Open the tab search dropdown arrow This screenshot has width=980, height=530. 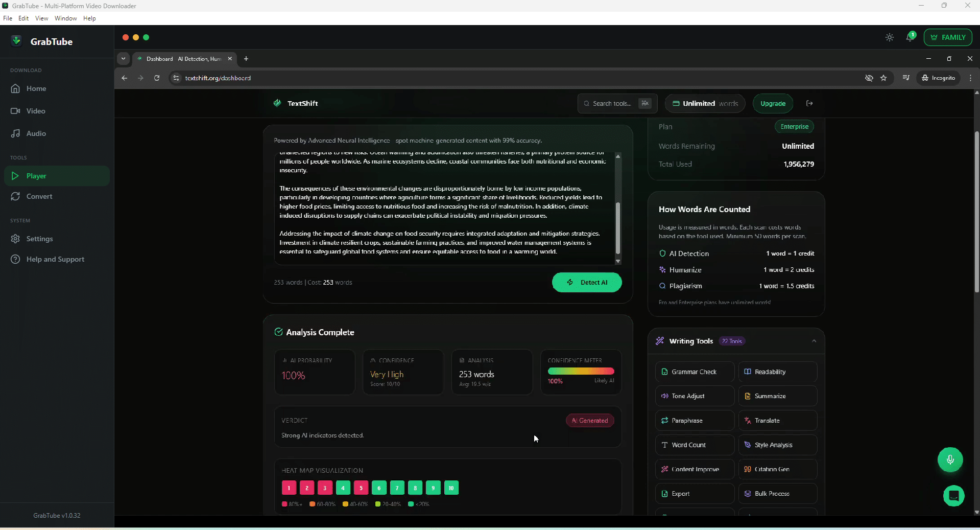click(123, 59)
